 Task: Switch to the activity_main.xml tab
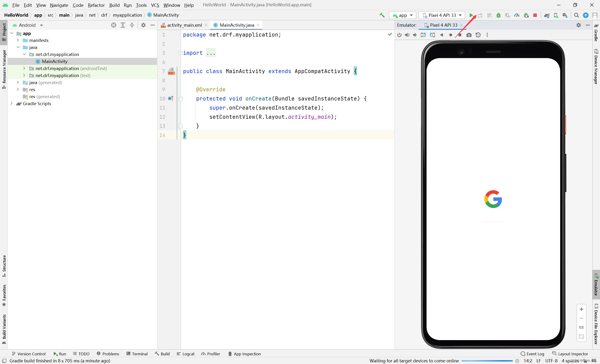pyautogui.click(x=184, y=25)
